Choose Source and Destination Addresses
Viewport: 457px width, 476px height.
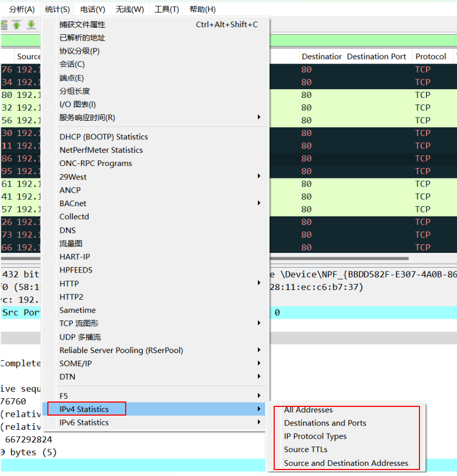(345, 463)
